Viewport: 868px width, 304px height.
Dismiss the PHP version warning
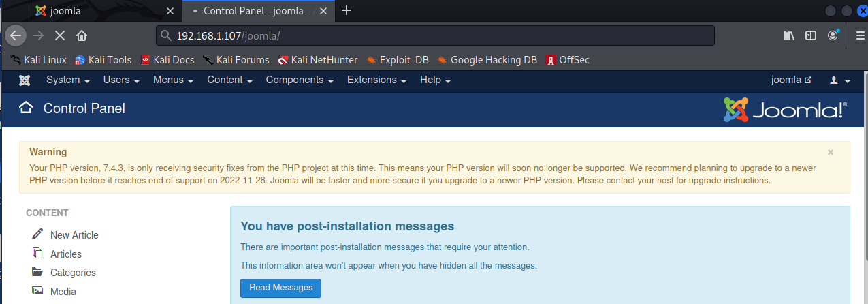tap(831, 152)
